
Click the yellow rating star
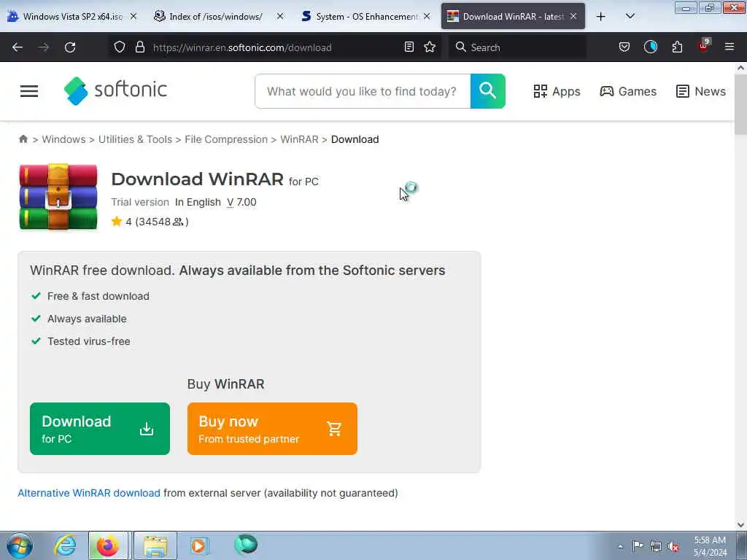116,222
